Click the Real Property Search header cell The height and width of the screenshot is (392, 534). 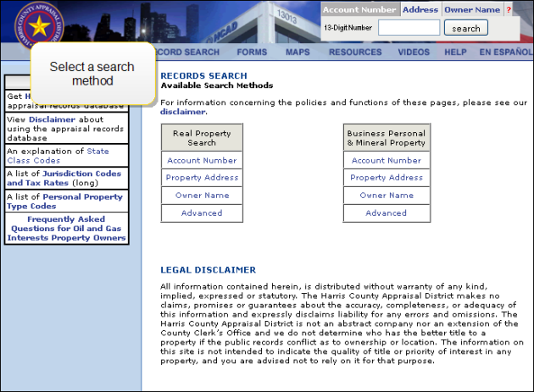coord(202,138)
